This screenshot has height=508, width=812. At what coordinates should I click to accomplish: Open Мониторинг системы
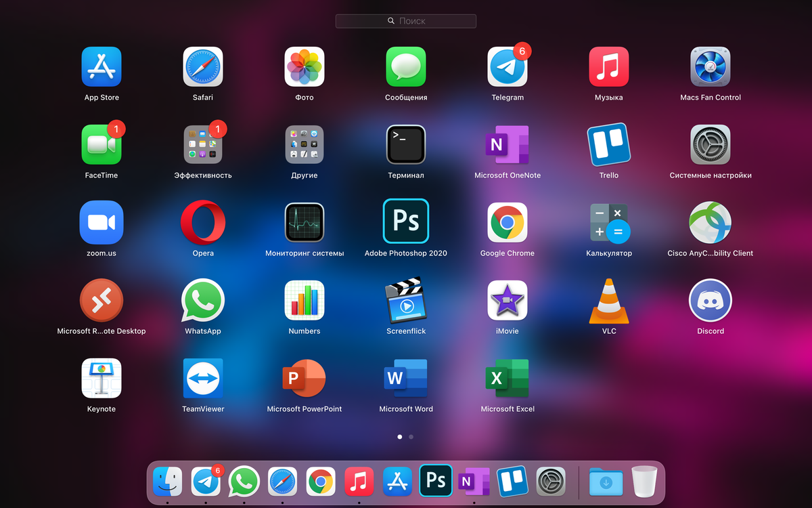[304, 223]
